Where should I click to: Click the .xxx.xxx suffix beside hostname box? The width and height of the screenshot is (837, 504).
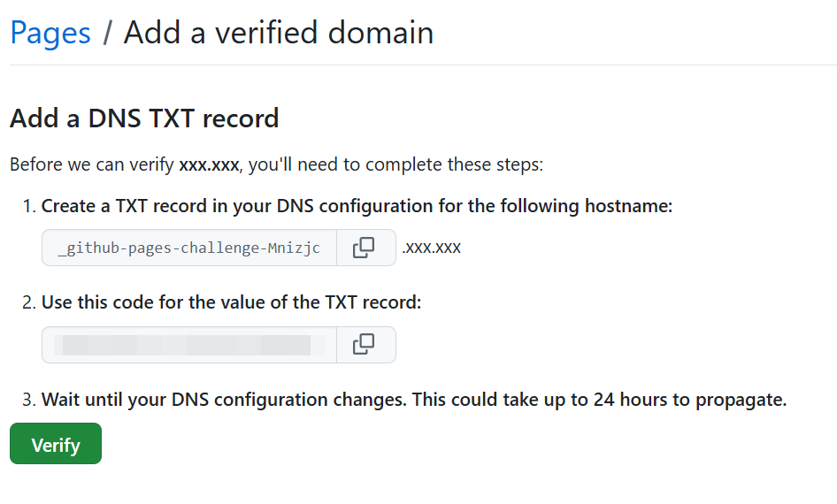pos(431,248)
